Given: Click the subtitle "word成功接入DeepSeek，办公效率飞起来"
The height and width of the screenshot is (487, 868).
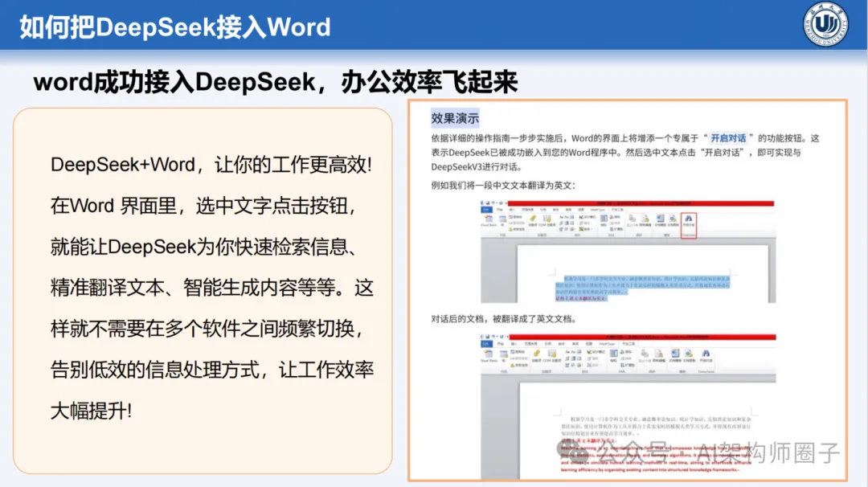Looking at the screenshot, I should (x=275, y=83).
